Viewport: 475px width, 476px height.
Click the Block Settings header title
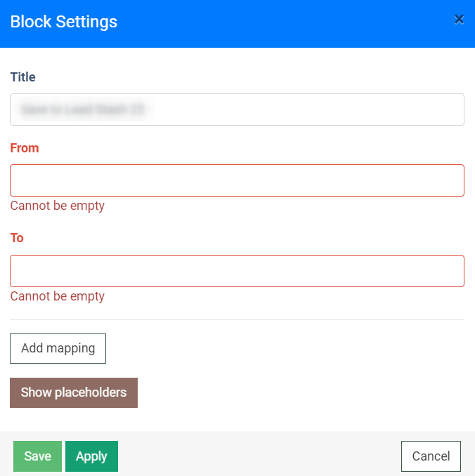tap(64, 22)
